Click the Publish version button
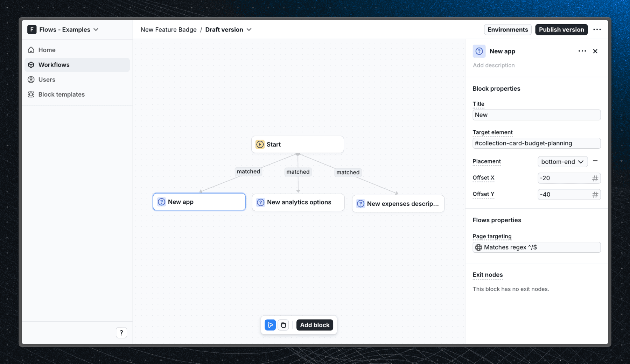This screenshot has width=630, height=364. click(x=561, y=29)
